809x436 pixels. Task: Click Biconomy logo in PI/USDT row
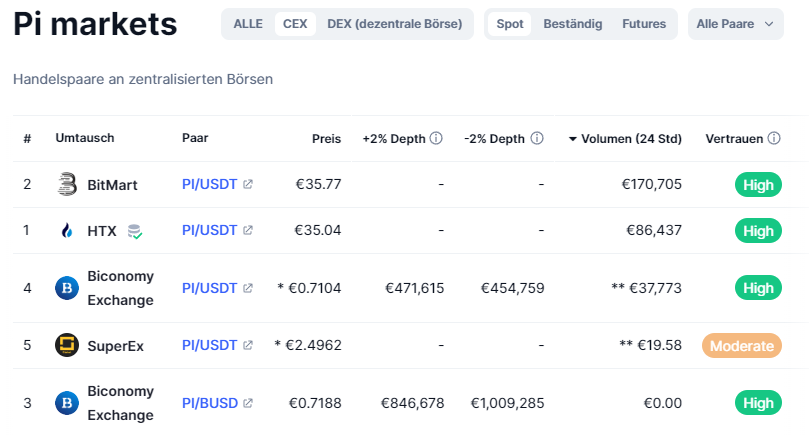click(67, 288)
